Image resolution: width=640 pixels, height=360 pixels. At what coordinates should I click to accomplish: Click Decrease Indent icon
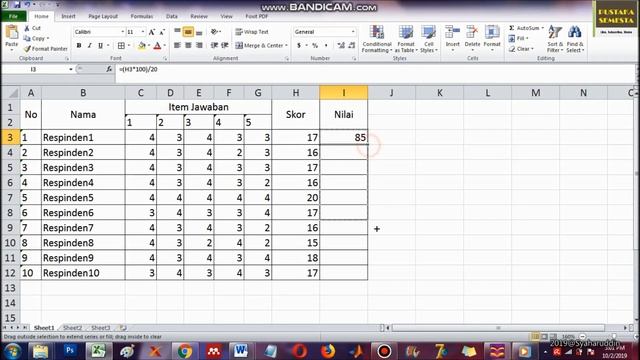(x=214, y=45)
